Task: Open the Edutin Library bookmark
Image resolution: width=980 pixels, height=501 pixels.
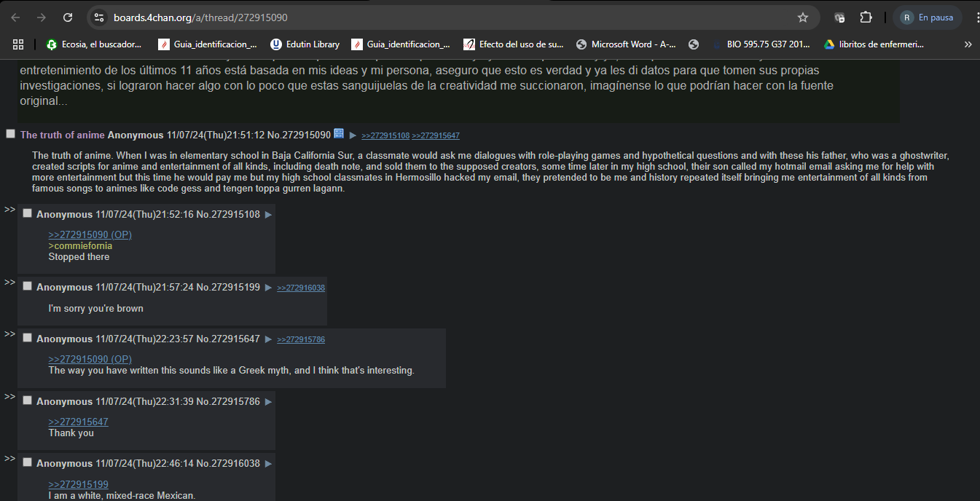Action: tap(305, 44)
